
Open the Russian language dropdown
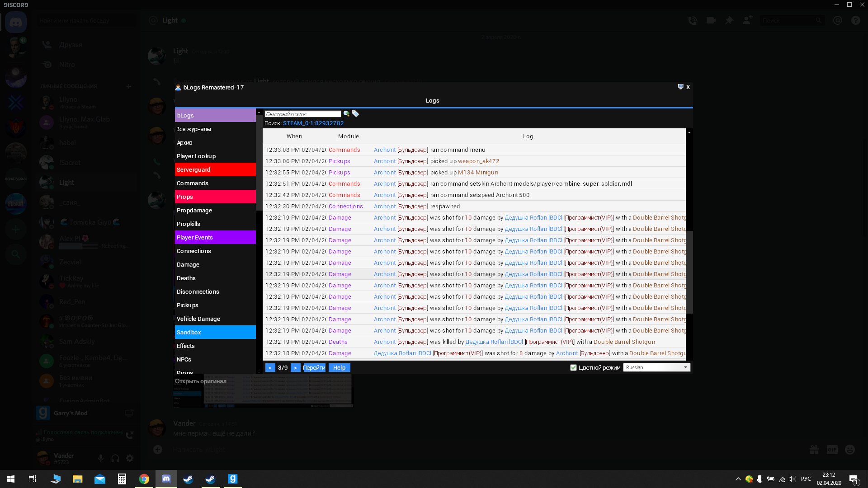[x=656, y=367]
